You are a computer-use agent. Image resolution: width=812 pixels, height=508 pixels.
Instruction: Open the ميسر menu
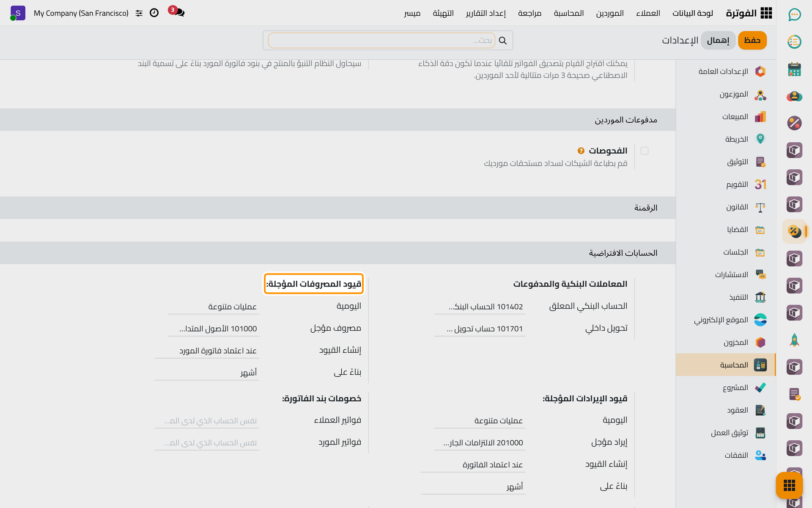[412, 13]
